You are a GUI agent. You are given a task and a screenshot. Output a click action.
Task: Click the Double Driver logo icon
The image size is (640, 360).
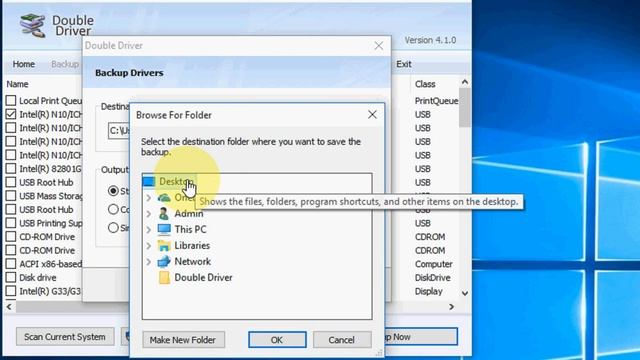coord(32,26)
